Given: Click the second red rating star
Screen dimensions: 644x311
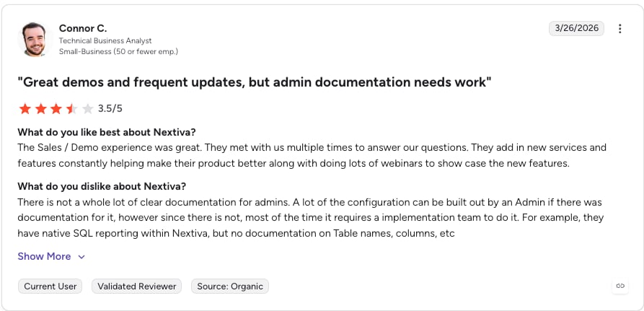Looking at the screenshot, I should coord(40,109).
